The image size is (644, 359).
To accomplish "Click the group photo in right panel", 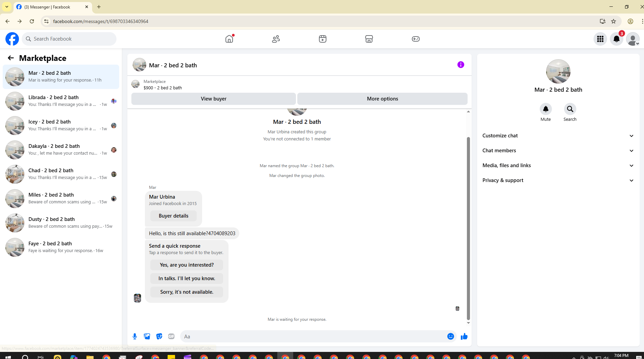I will click(x=558, y=71).
